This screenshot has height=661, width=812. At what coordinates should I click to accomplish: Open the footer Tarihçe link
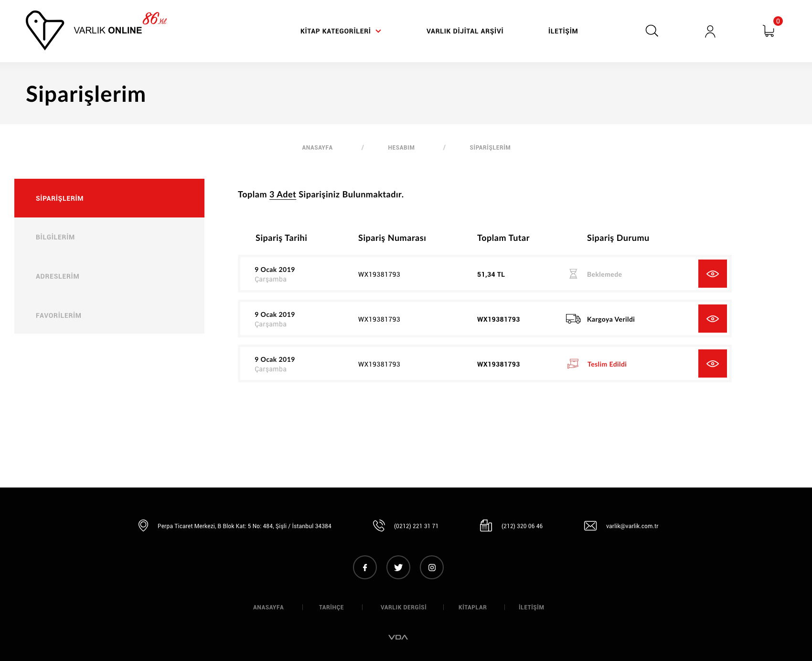331,607
